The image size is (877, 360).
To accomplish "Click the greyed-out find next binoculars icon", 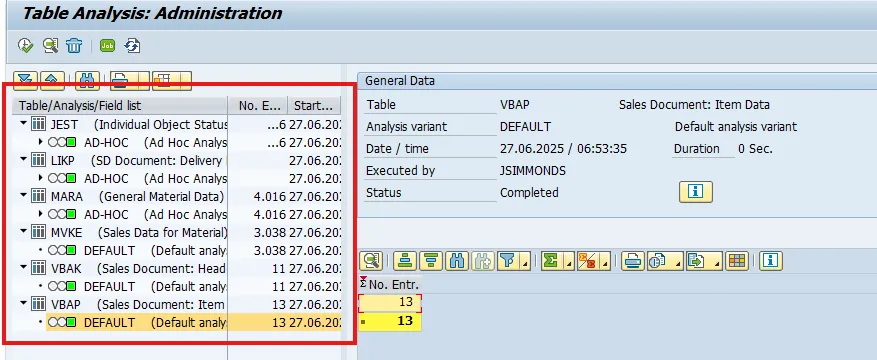I will tap(482, 260).
